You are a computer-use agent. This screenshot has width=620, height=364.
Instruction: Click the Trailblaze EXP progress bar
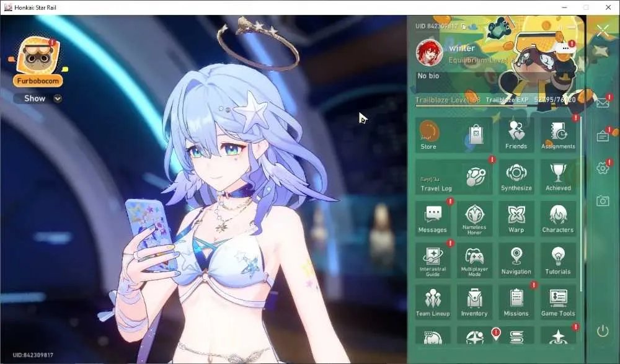click(x=495, y=105)
